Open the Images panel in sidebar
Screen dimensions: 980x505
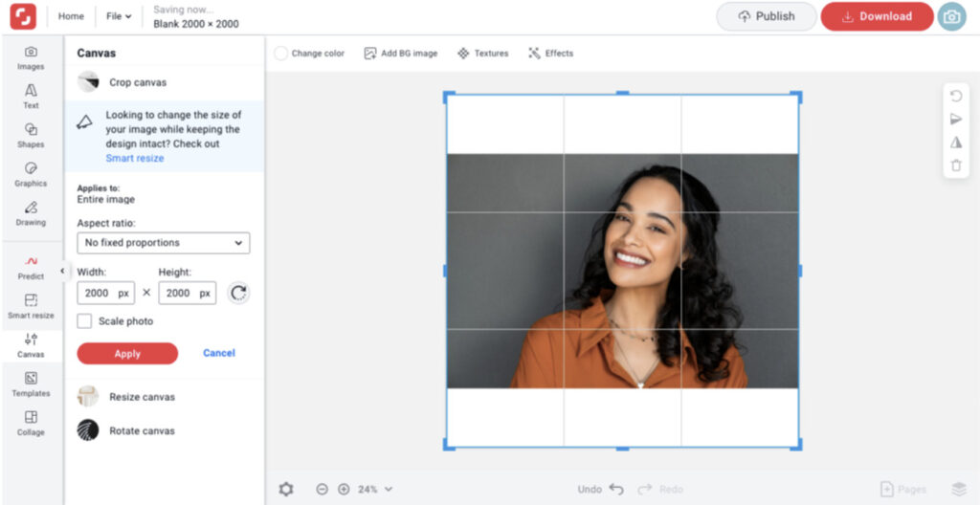(x=31, y=57)
